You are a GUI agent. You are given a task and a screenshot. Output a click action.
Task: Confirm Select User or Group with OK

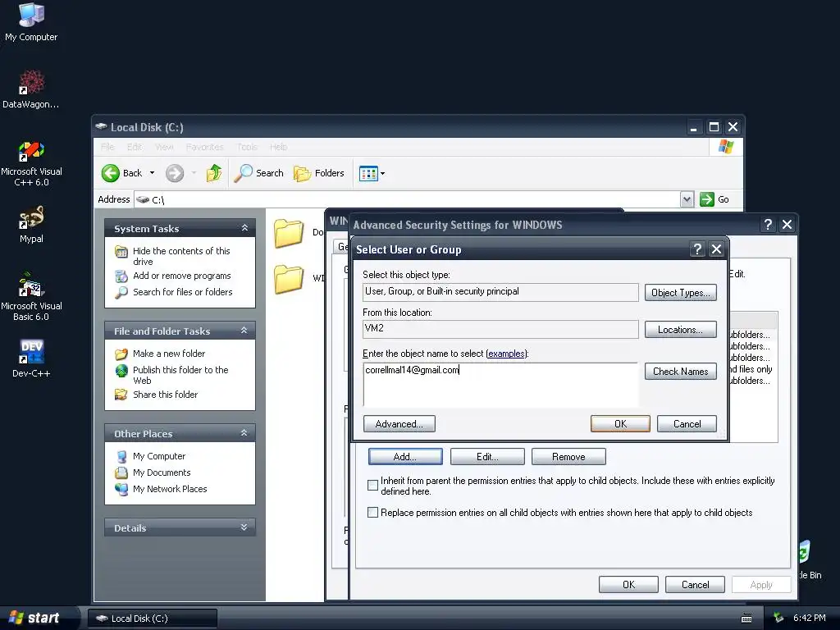[620, 424]
